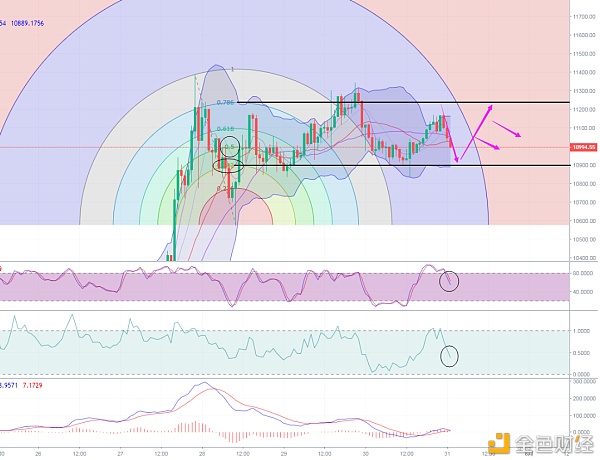Click the date label 26 on time axis

click(x=38, y=453)
